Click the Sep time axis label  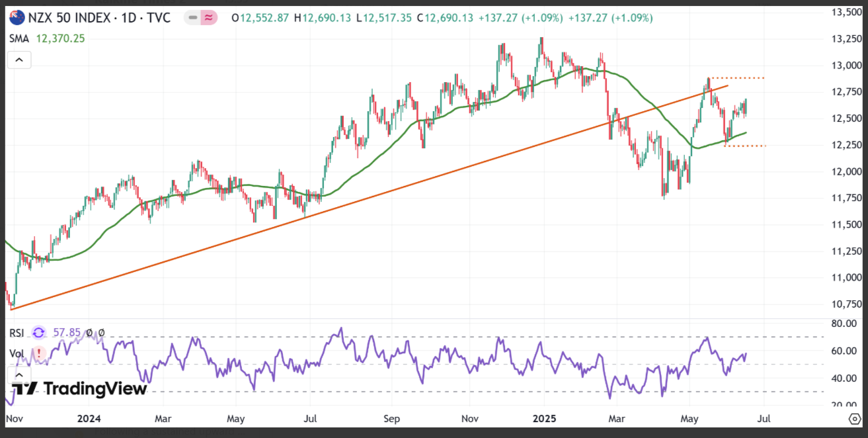[x=391, y=419]
